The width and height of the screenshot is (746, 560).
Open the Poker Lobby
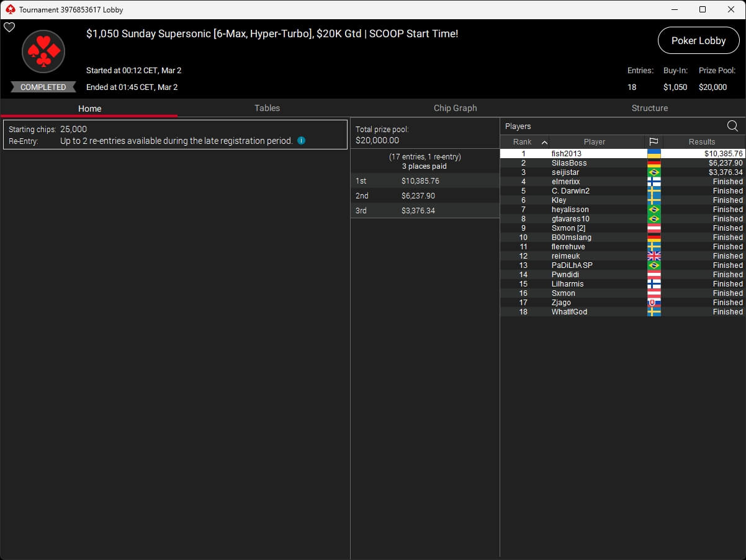[698, 40]
